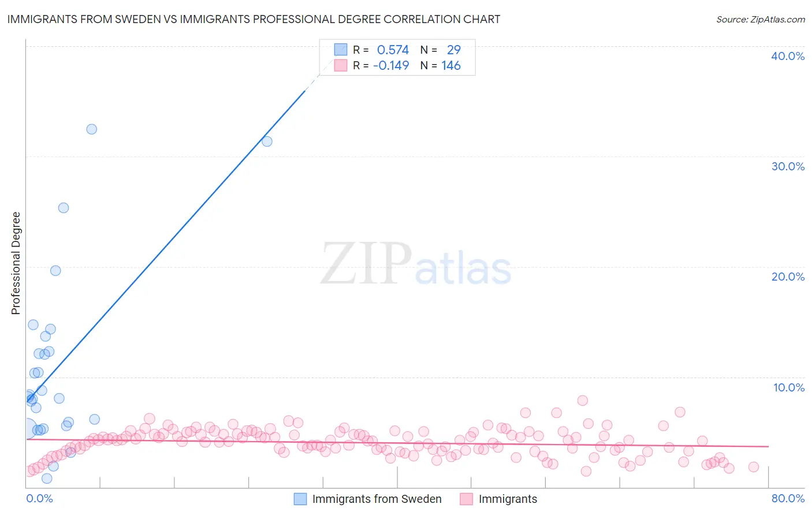Click the 80.0% x-axis label
The width and height of the screenshot is (812, 515).
click(788, 498)
